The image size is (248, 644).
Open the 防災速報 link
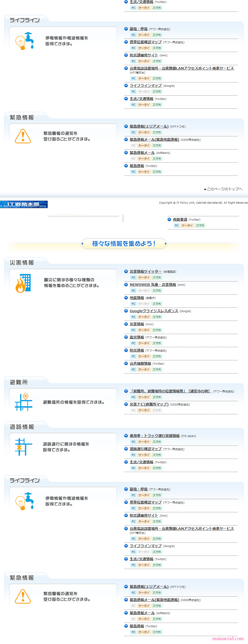(x=137, y=350)
